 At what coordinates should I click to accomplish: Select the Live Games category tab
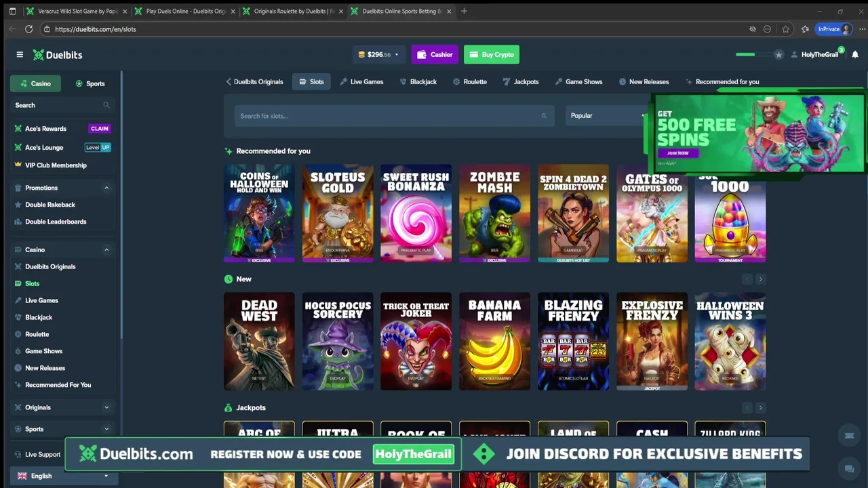(x=361, y=82)
